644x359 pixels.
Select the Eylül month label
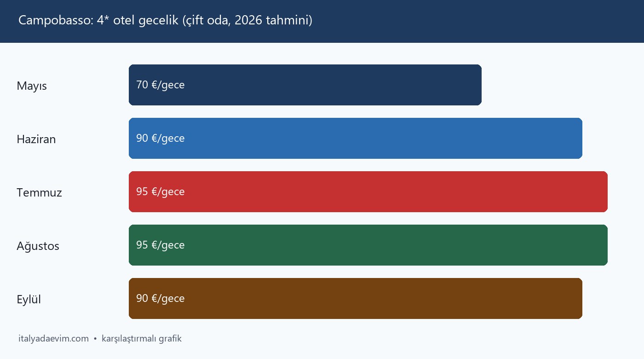29,300
